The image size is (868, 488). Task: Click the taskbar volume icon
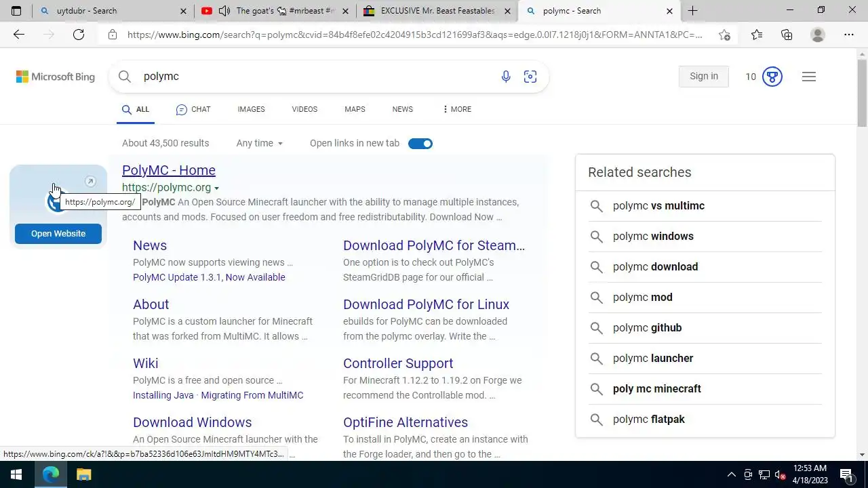click(781, 474)
